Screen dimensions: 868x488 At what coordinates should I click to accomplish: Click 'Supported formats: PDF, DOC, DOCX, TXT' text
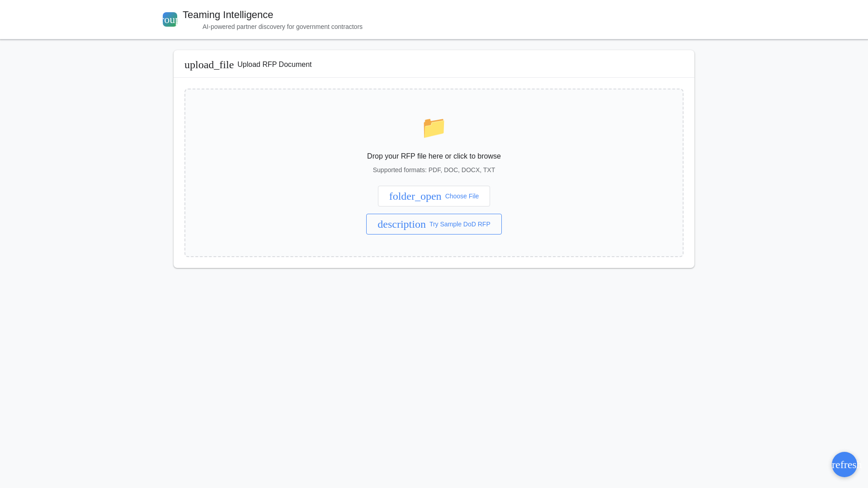tap(434, 170)
